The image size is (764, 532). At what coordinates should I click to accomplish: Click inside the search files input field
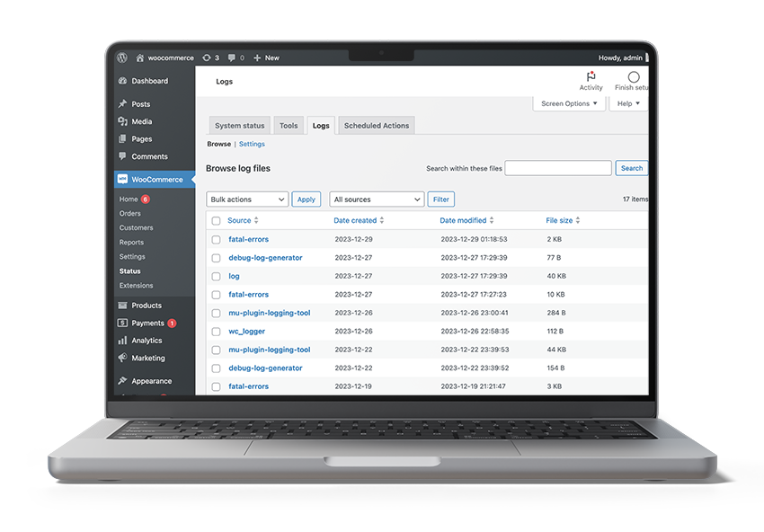557,168
